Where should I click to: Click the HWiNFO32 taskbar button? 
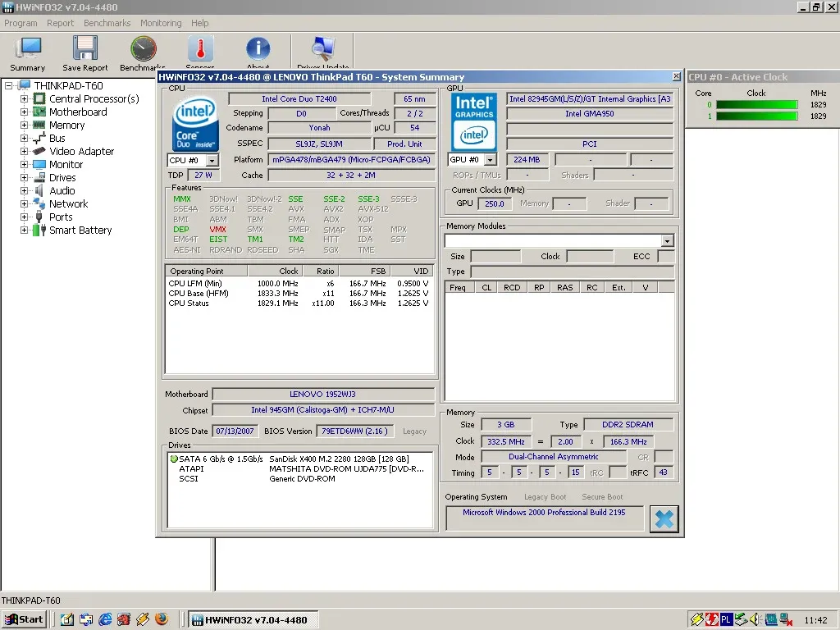(254, 620)
